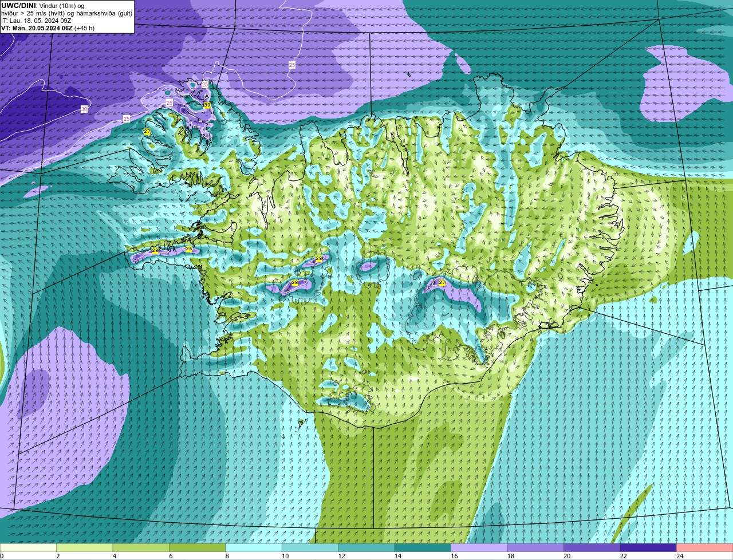Click the yellow "27" label in the Westfjords
733x560 pixels.
pyautogui.click(x=147, y=132)
